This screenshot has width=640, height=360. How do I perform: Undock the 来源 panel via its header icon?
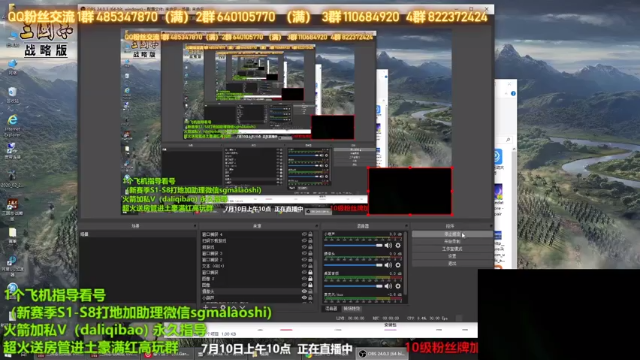pos(316,226)
